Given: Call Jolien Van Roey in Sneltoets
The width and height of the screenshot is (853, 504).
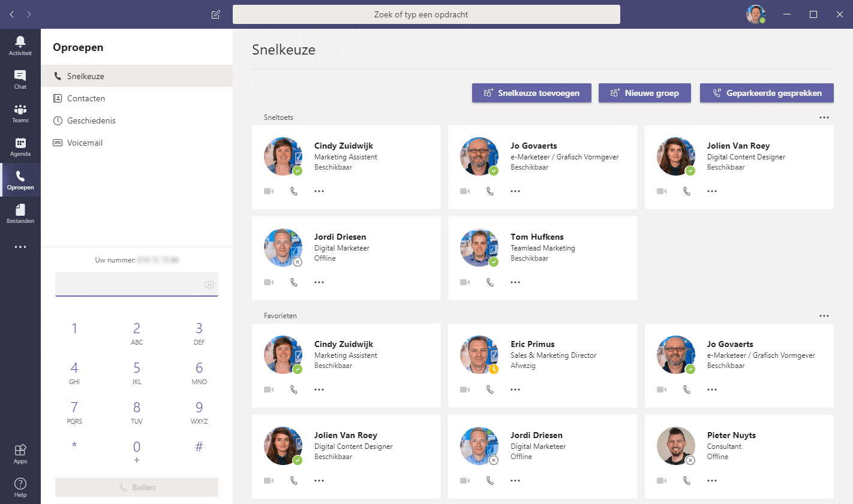Looking at the screenshot, I should 687,191.
